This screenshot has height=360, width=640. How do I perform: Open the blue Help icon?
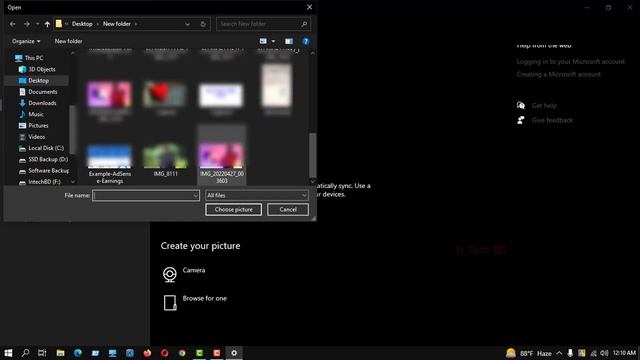(305, 41)
